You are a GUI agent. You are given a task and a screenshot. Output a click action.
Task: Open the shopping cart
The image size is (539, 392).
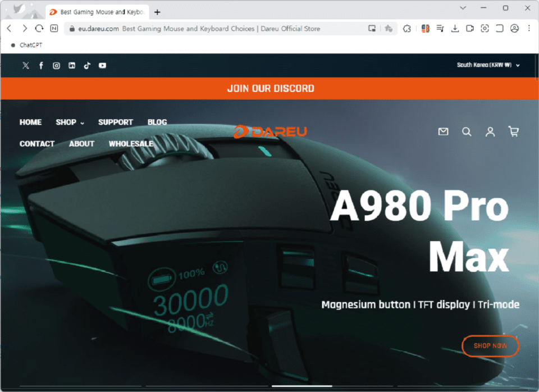click(x=514, y=131)
